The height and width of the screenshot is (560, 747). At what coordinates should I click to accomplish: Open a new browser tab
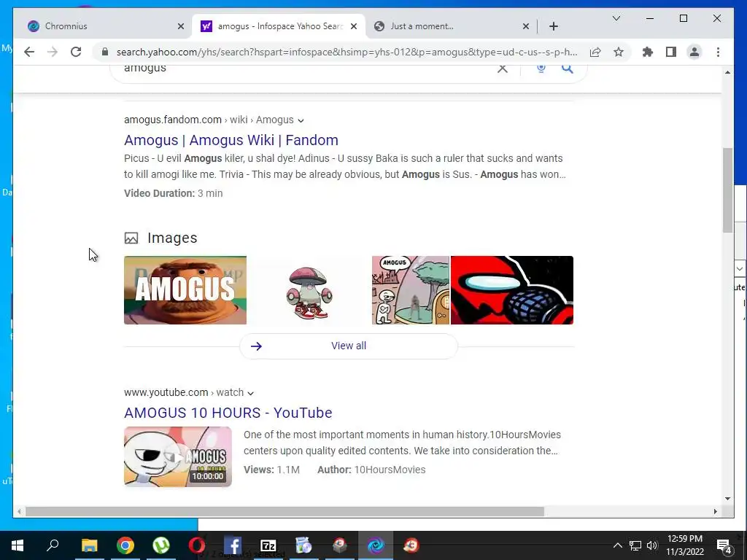(x=553, y=26)
